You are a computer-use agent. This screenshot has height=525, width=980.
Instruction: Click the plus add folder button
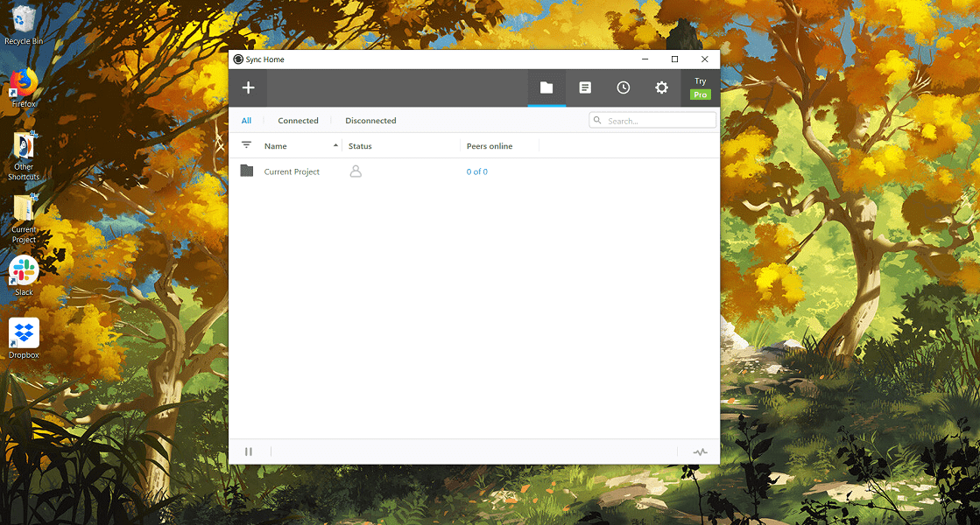[248, 87]
